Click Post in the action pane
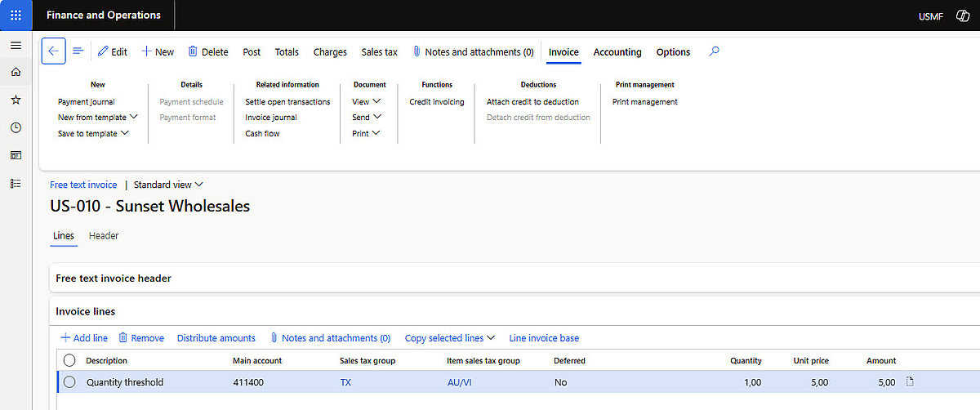The width and height of the screenshot is (980, 410). pos(252,51)
